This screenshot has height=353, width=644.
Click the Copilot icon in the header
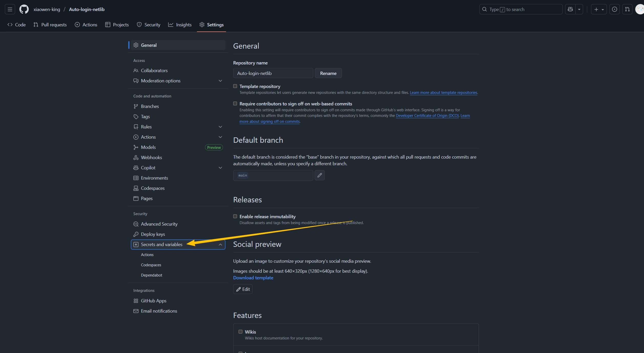point(570,9)
